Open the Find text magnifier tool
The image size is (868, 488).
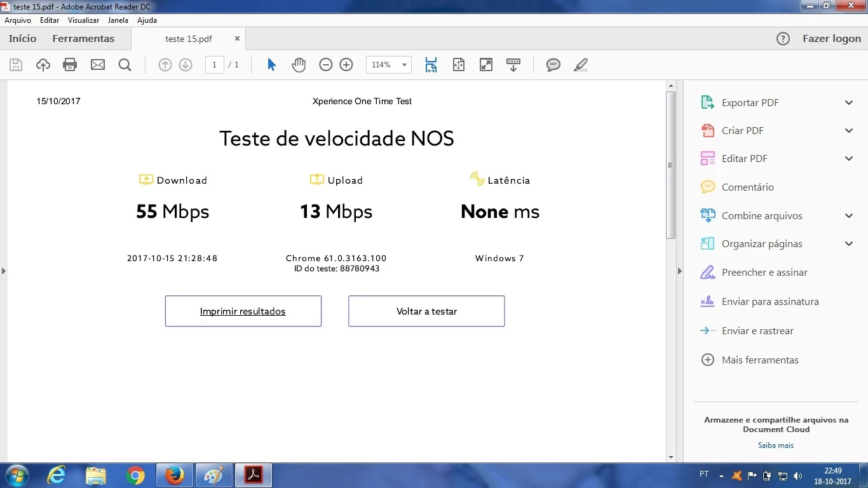(x=125, y=65)
